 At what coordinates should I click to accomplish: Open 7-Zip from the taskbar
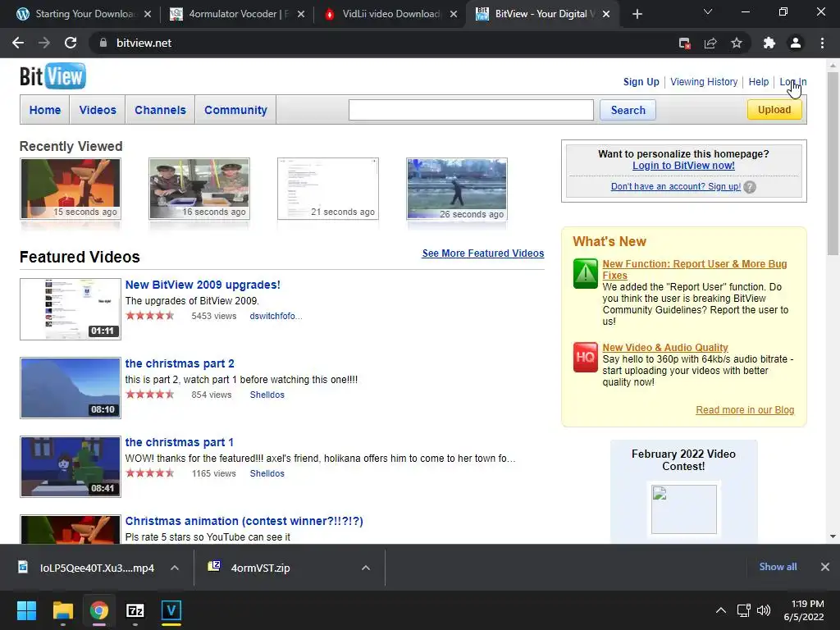(x=135, y=610)
